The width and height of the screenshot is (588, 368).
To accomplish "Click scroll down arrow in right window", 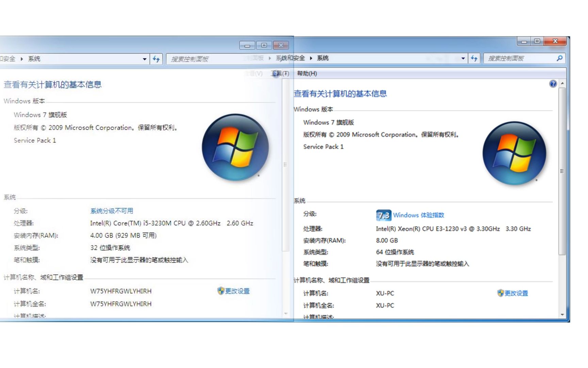I will pyautogui.click(x=562, y=315).
